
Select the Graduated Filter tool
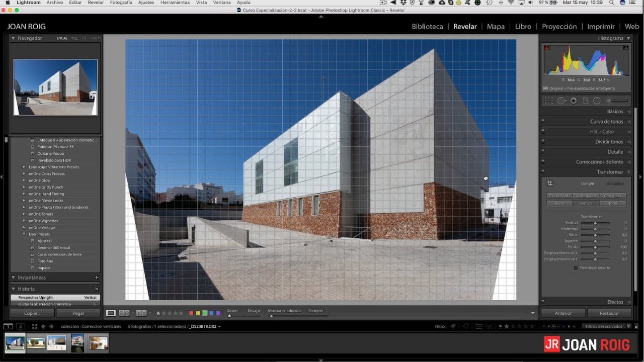[x=585, y=101]
